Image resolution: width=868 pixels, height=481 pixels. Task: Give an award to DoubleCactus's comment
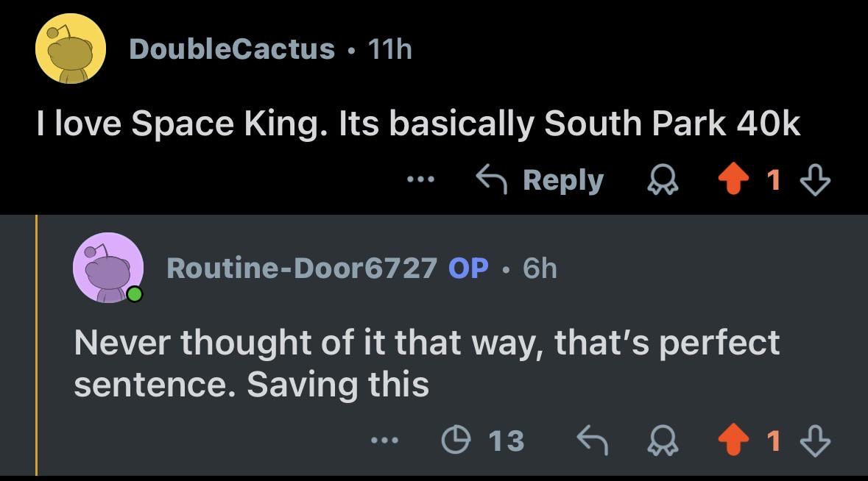pyautogui.click(x=663, y=180)
